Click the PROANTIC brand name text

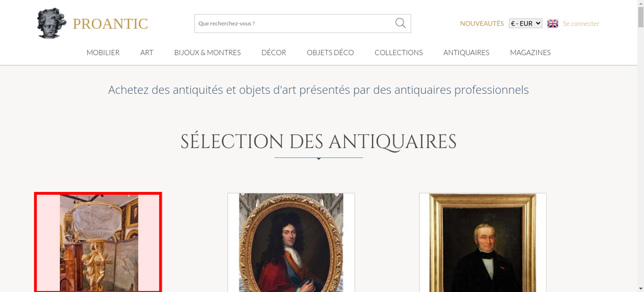pos(110,24)
